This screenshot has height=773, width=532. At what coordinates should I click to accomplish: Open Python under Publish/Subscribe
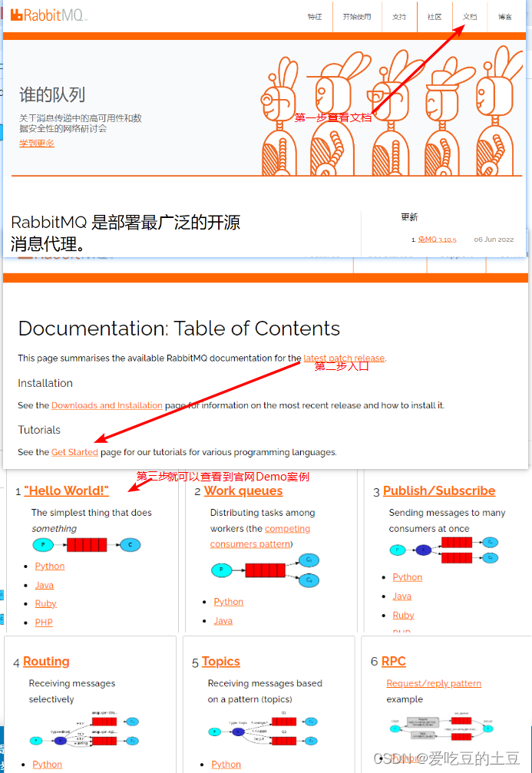(408, 576)
